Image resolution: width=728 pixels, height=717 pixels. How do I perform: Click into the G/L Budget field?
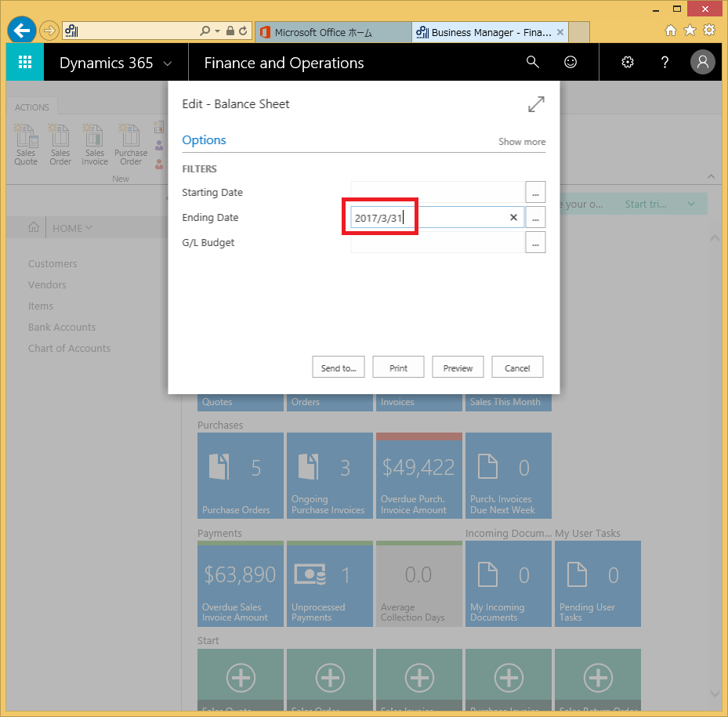(437, 242)
